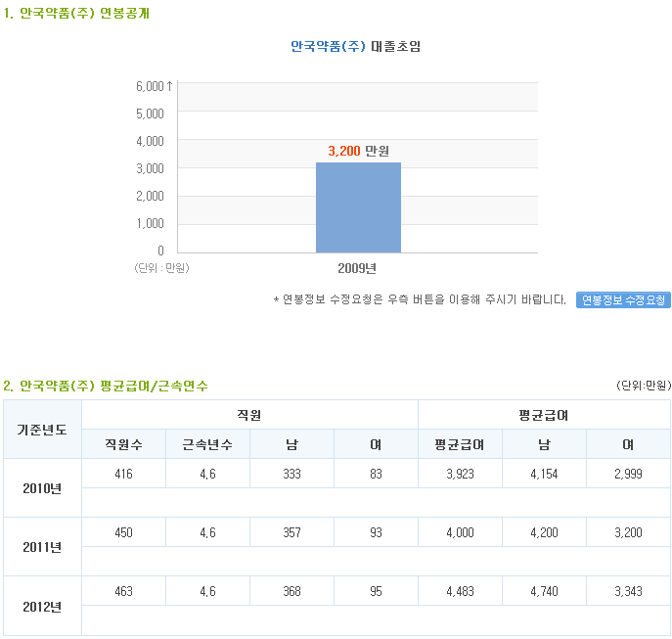Click the 4,740 male salary cell
The height and width of the screenshot is (639, 672).
pyautogui.click(x=544, y=591)
